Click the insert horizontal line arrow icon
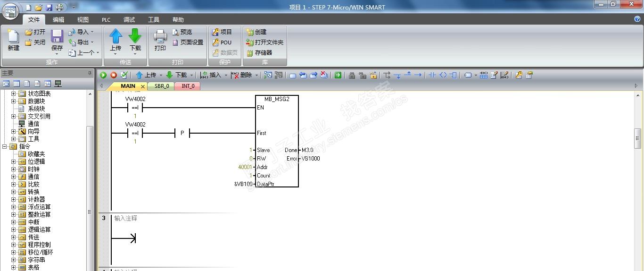This screenshot has height=271, width=644. 418,75
